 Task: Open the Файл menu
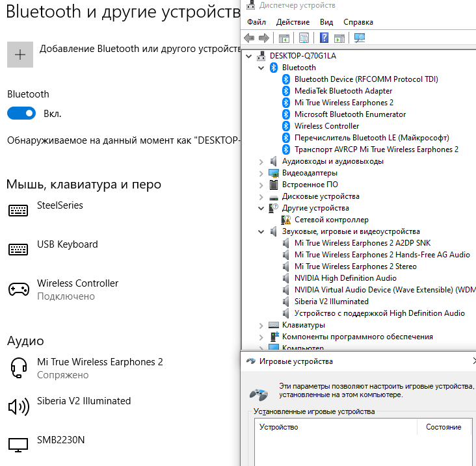click(256, 22)
